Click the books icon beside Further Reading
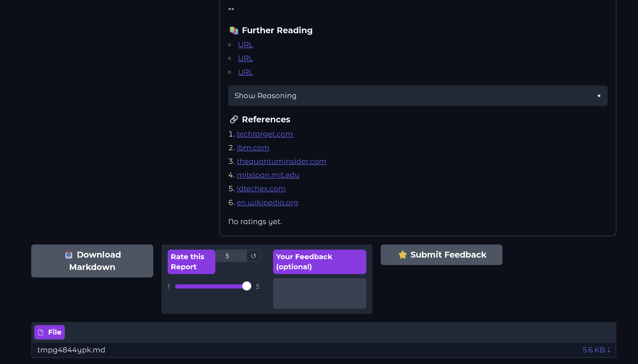The width and height of the screenshot is (638, 364). tap(234, 30)
